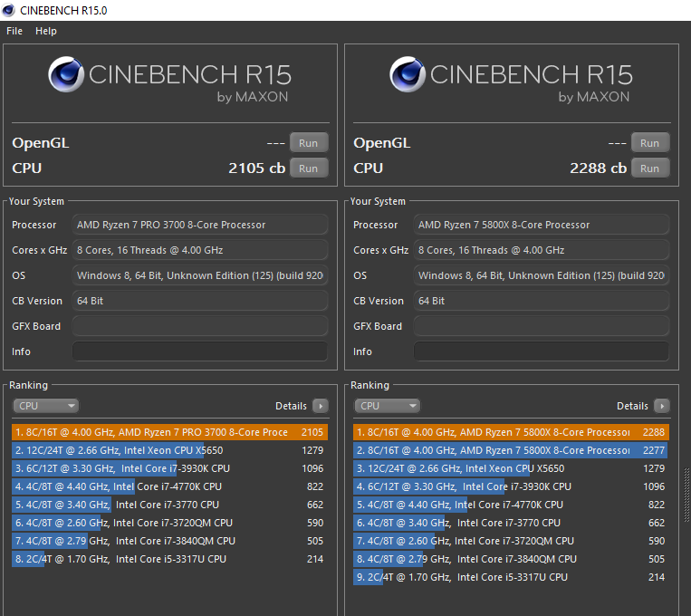Click the right Details arrow button
This screenshot has width=691, height=616.
[x=661, y=406]
